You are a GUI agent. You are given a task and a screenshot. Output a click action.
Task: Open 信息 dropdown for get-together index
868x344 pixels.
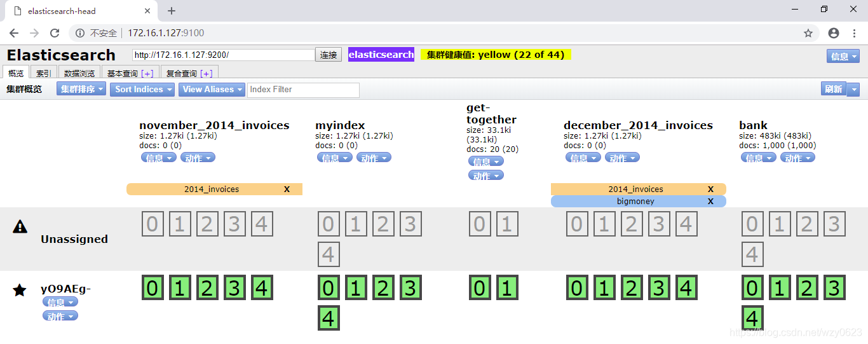(x=486, y=162)
